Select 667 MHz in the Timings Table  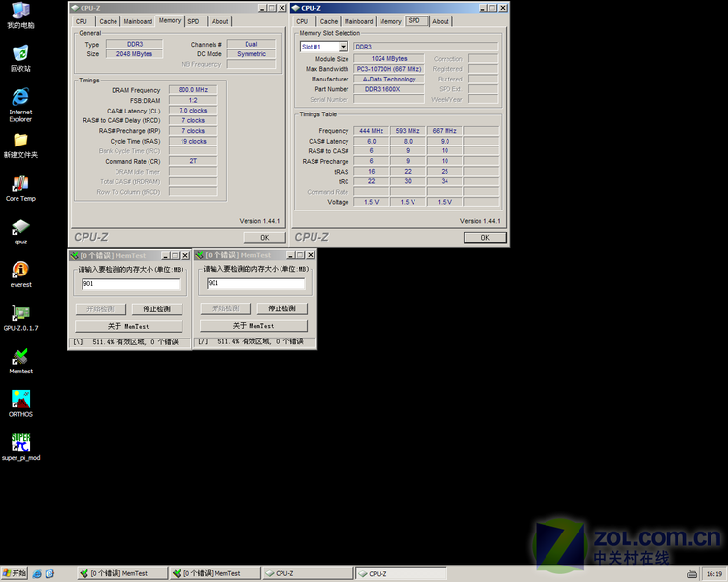445,131
